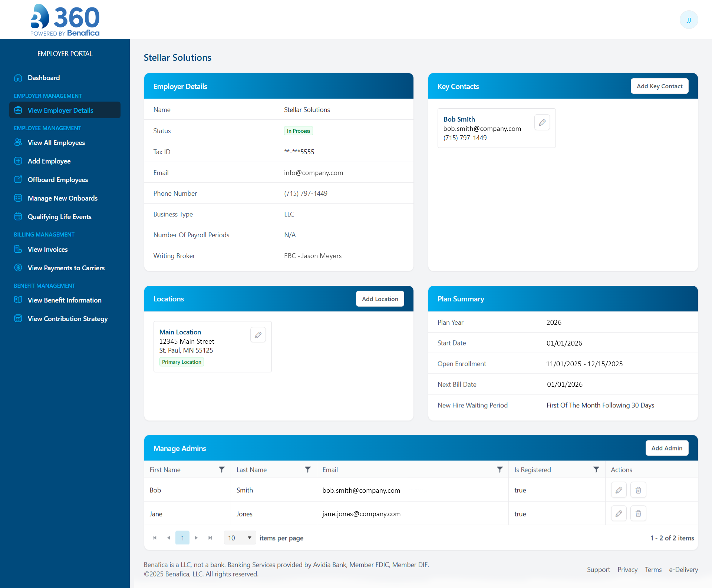
Task: Open View Contribution Strategy menu item
Action: [x=67, y=318]
